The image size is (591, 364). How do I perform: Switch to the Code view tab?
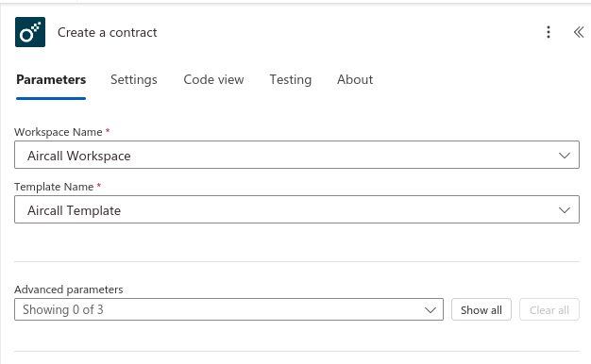tap(213, 80)
